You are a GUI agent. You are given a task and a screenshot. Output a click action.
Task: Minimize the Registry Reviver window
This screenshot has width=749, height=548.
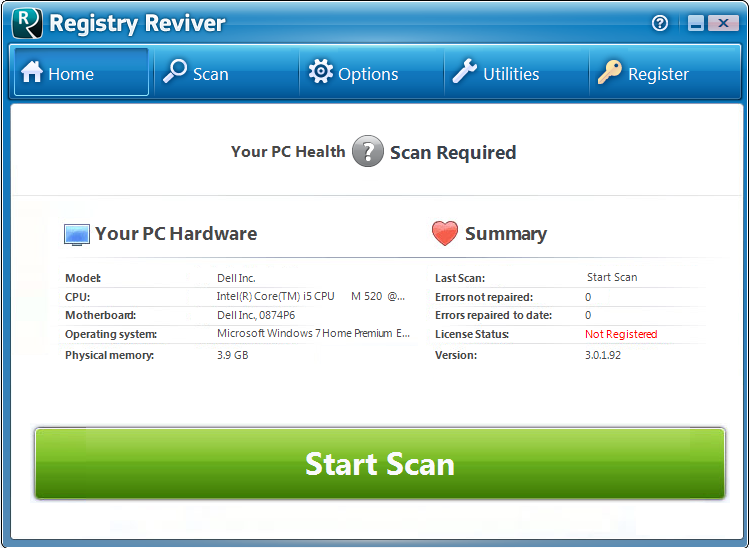tap(694, 23)
